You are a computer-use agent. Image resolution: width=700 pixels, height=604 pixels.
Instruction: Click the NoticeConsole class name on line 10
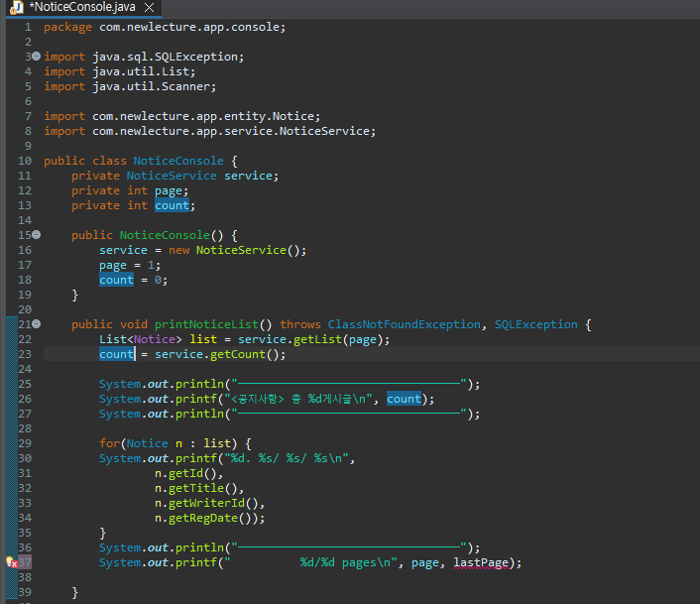[x=178, y=161]
